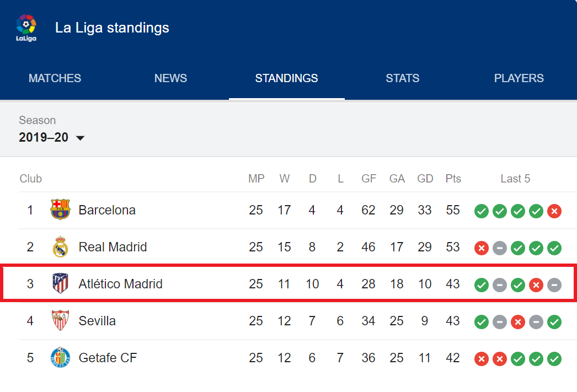Click the Sevilla club crest

click(x=60, y=320)
